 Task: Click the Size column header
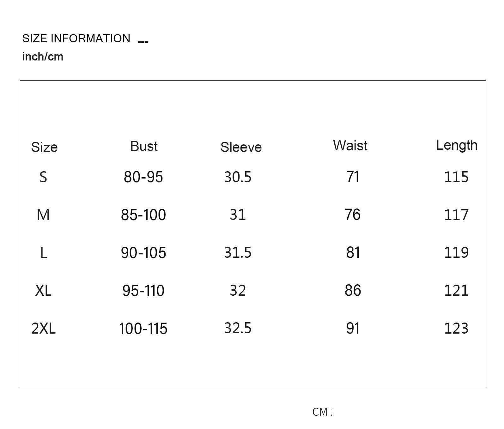pyautogui.click(x=44, y=147)
